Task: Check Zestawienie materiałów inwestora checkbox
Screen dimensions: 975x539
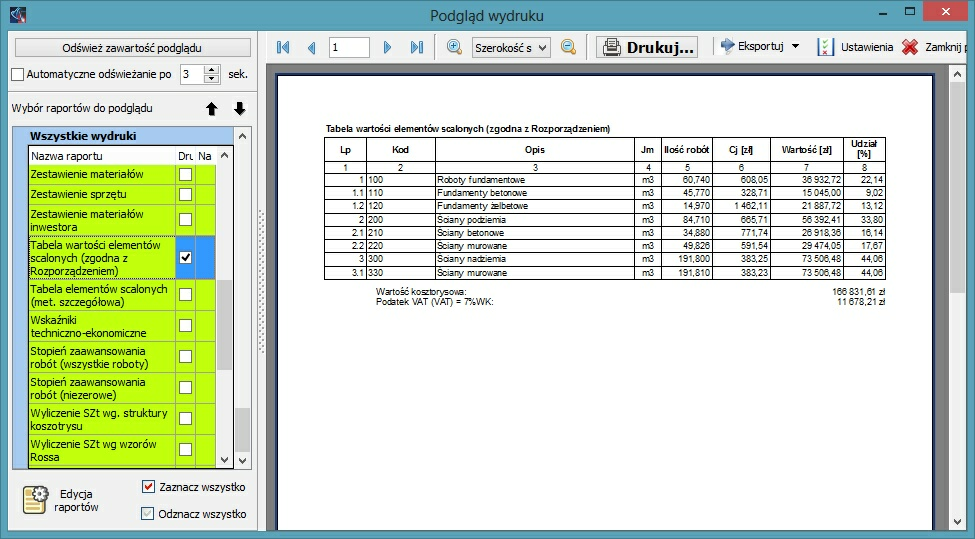Action: tap(185, 219)
